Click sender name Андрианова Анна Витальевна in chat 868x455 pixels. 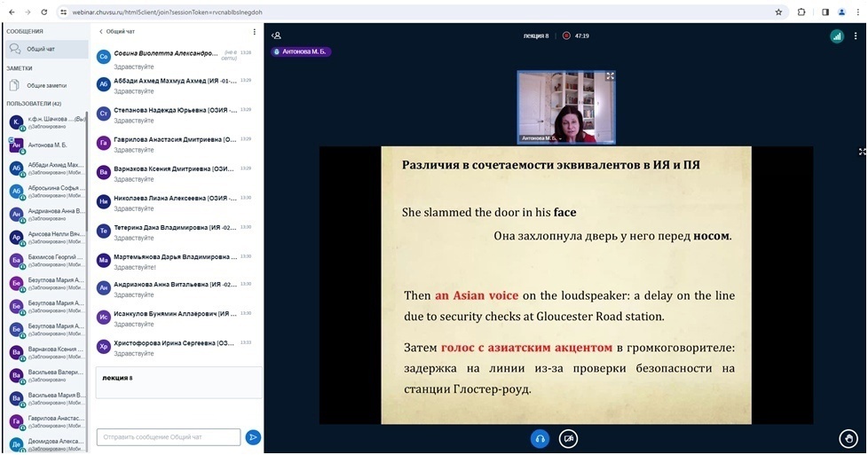175,285
